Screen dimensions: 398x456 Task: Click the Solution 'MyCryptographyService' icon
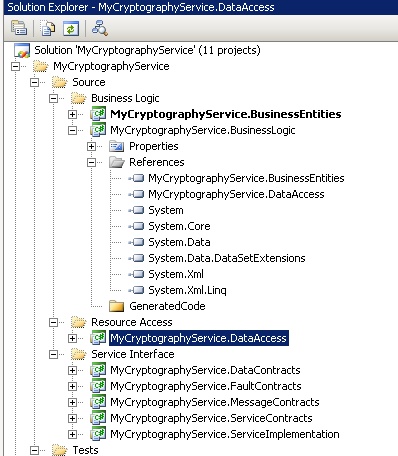click(22, 50)
